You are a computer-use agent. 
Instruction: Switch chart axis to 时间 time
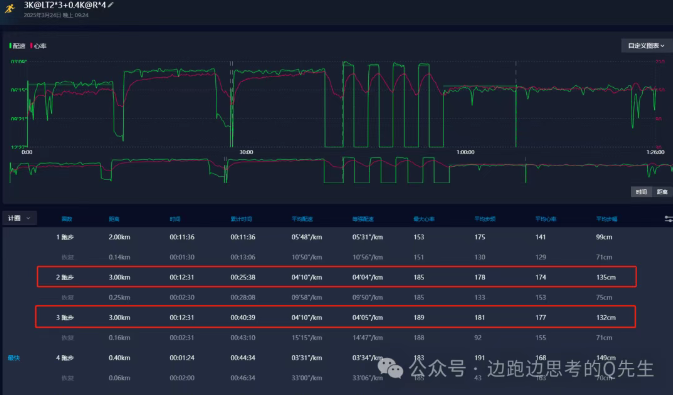coord(641,191)
